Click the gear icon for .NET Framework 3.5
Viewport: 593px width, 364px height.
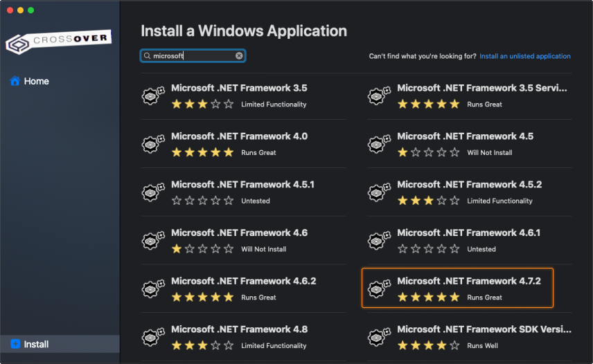pyautogui.click(x=153, y=95)
